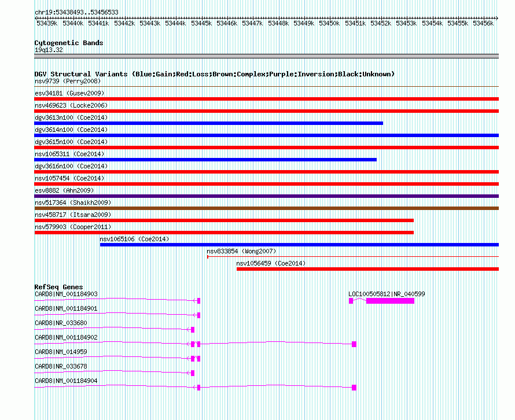Select the nsv1065106 (Coe2014) blue bar

pyautogui.click(x=299, y=245)
